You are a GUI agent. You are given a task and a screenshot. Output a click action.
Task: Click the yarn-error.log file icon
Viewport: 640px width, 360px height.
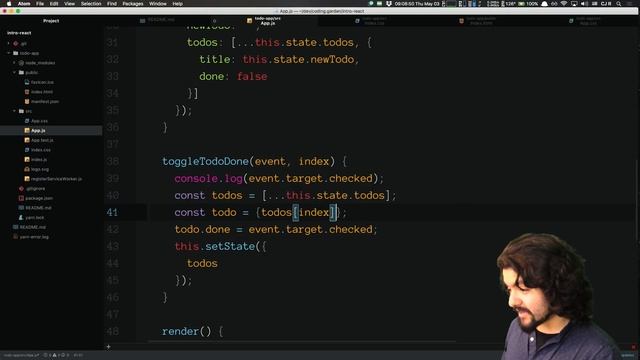[x=16, y=237]
